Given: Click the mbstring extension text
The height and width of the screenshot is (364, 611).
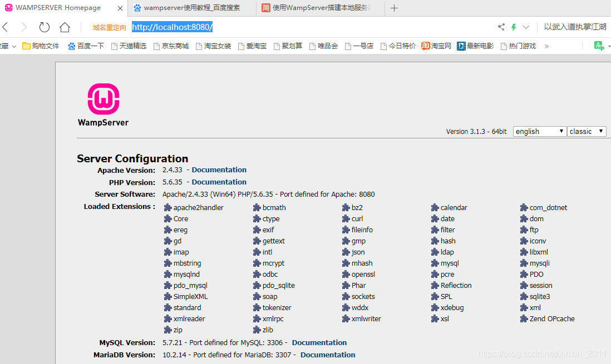Looking at the screenshot, I should click(187, 263).
